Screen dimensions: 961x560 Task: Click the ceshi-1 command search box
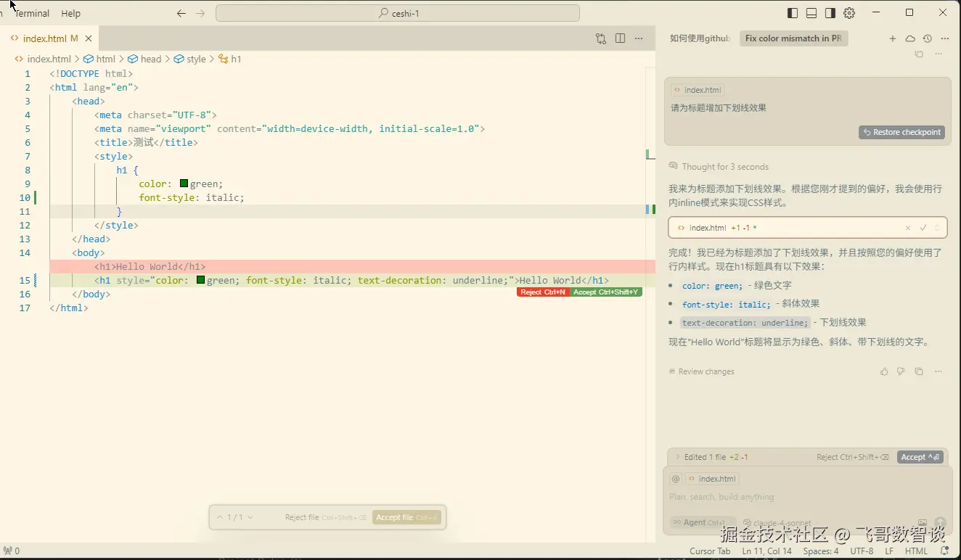[398, 13]
